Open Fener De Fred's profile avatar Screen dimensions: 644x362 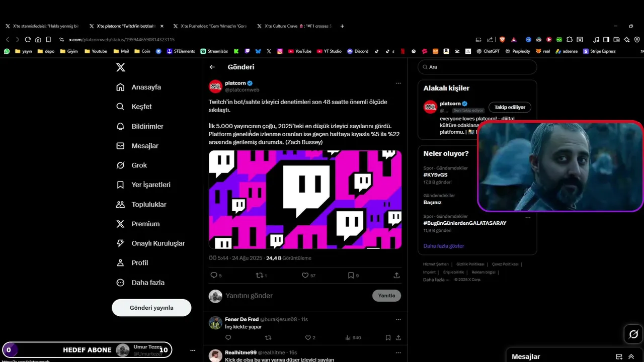point(215,323)
